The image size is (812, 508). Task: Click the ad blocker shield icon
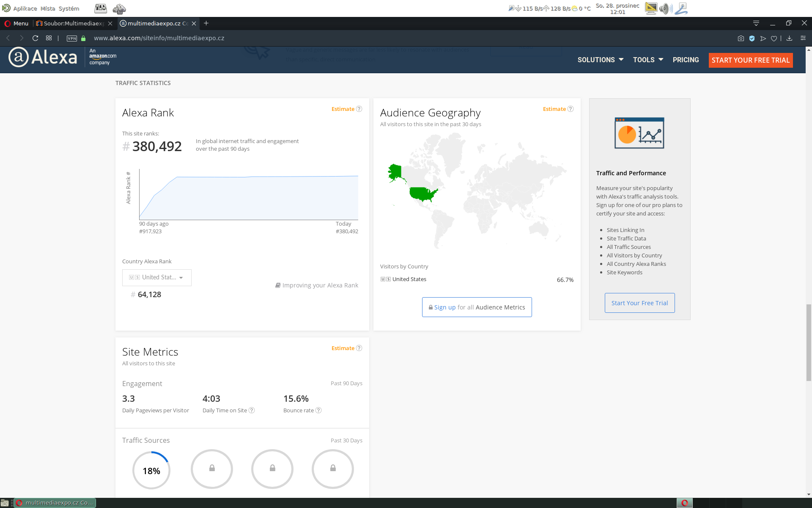pos(752,39)
